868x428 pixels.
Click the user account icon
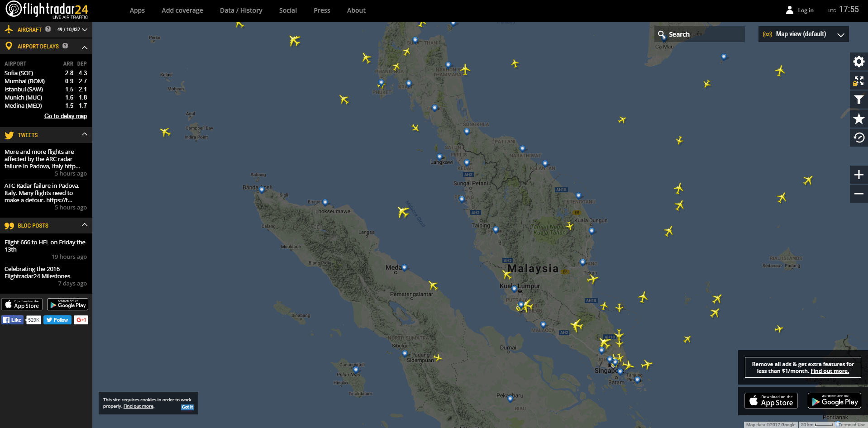(789, 10)
